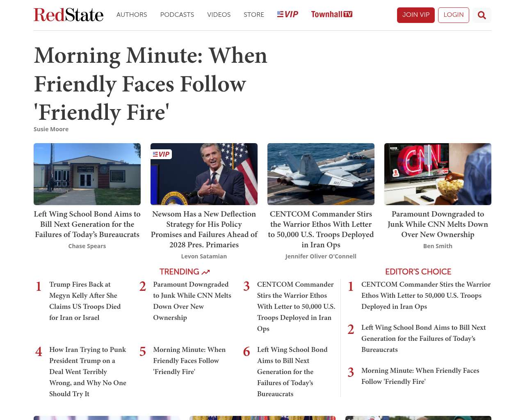Image resolution: width=525 pixels, height=420 pixels.
Task: Open the Morning Minute main headline
Action: pyautogui.click(x=151, y=84)
